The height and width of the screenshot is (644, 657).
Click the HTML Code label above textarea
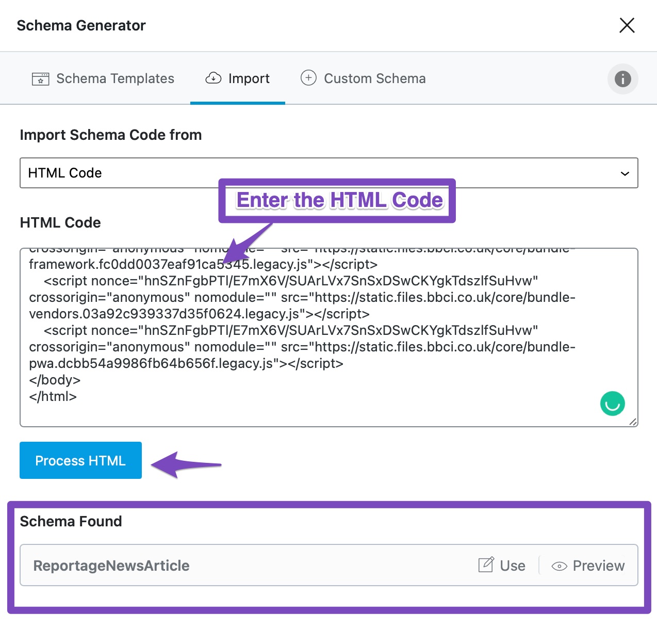pos(60,222)
